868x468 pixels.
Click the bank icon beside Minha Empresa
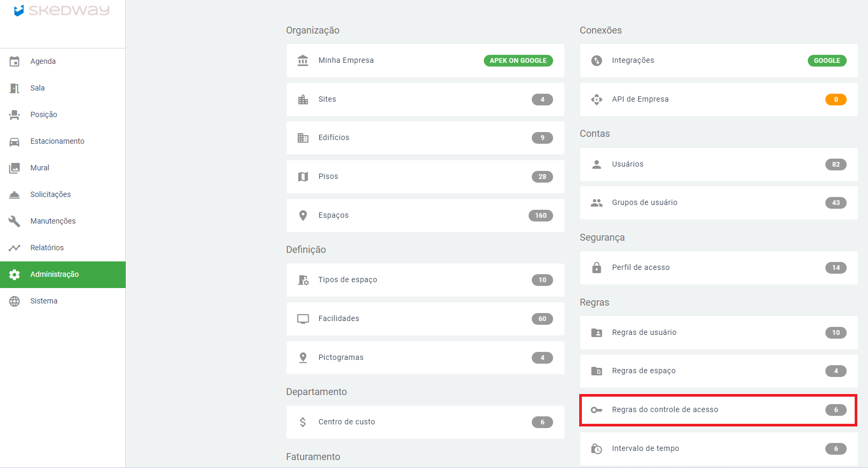[x=303, y=61]
